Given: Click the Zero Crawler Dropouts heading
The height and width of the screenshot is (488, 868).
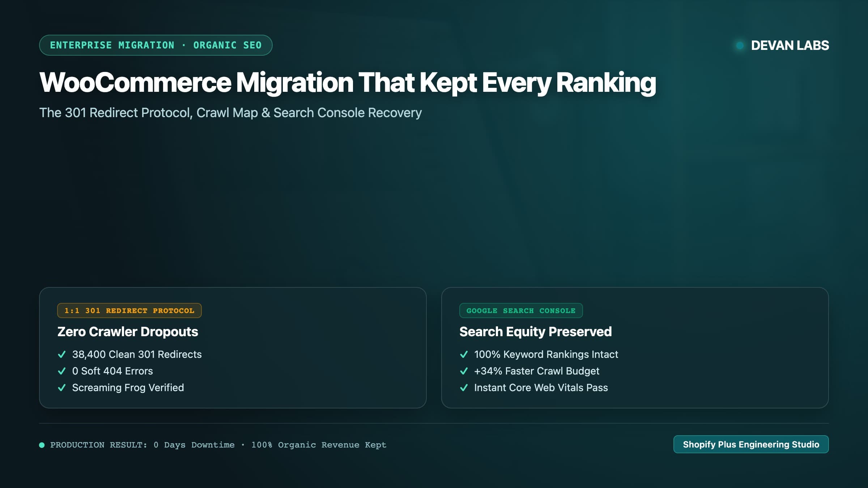Looking at the screenshot, I should point(128,331).
